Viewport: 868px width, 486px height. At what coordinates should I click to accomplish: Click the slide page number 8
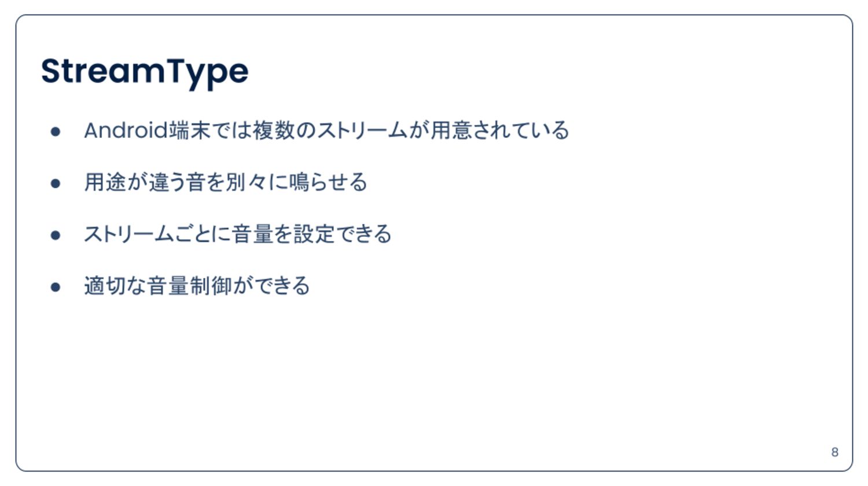click(x=834, y=452)
